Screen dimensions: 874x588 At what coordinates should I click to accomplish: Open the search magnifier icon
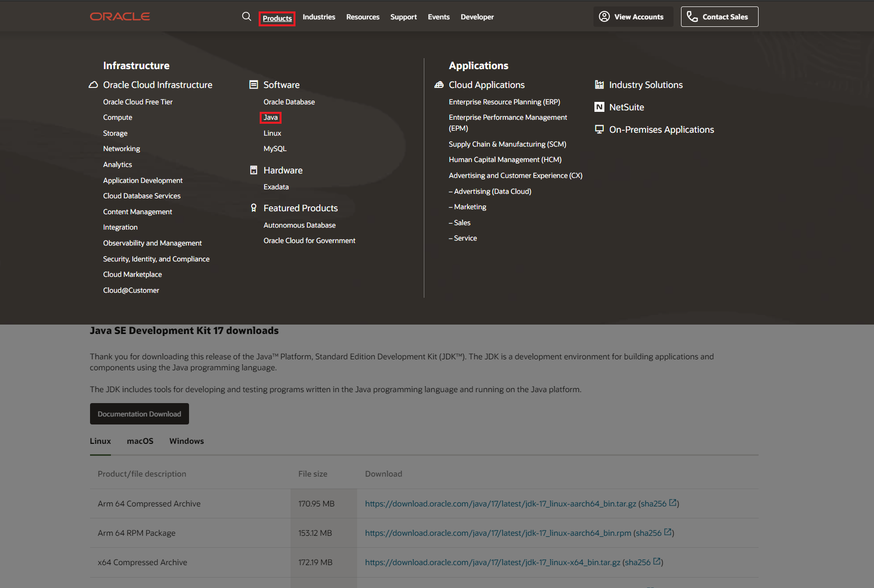click(246, 16)
